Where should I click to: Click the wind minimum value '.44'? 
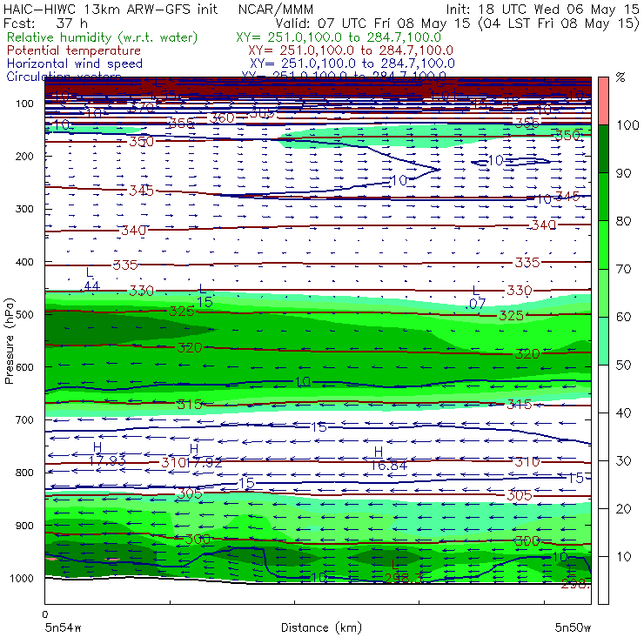(x=91, y=285)
